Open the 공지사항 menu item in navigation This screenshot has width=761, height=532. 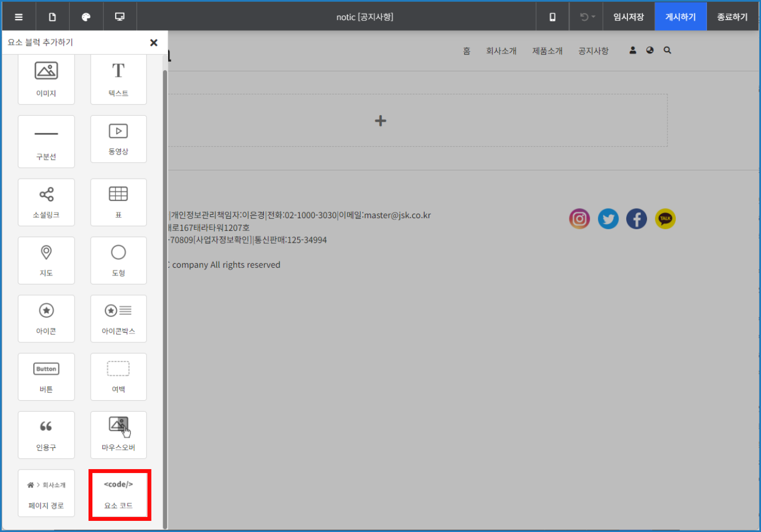pyautogui.click(x=593, y=51)
